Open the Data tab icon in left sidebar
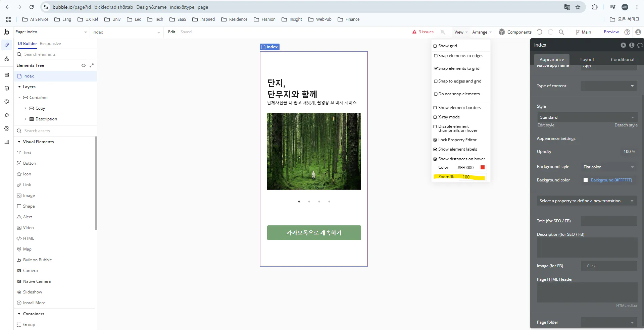The height and width of the screenshot is (330, 644). [7, 88]
